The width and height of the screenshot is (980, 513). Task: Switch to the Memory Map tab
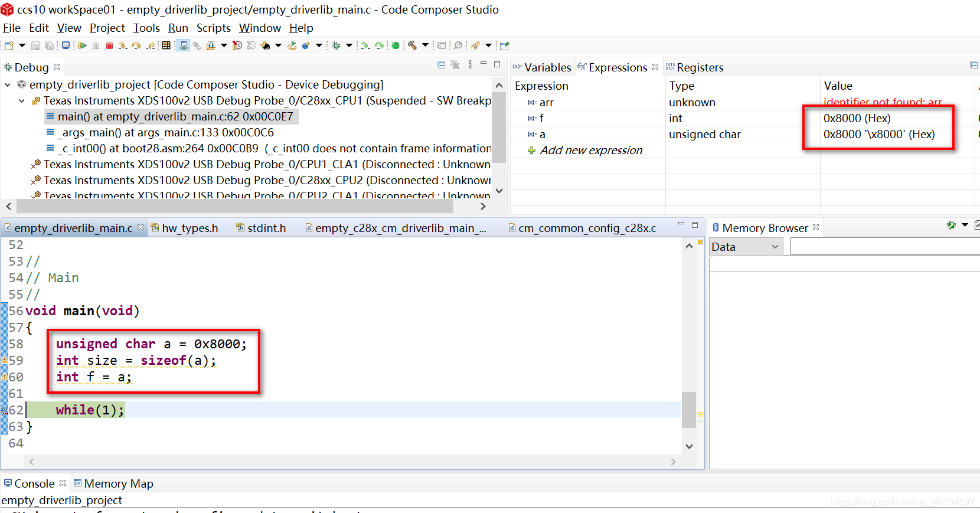click(113, 483)
